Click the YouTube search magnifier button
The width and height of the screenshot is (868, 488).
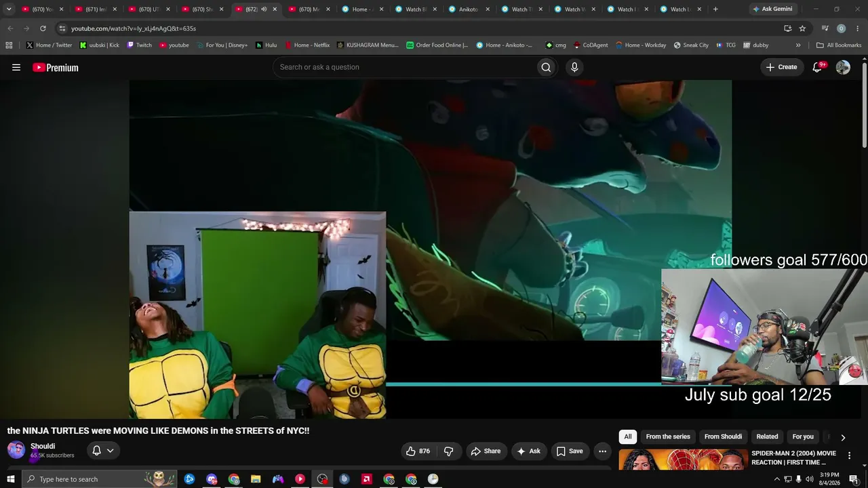tap(546, 67)
